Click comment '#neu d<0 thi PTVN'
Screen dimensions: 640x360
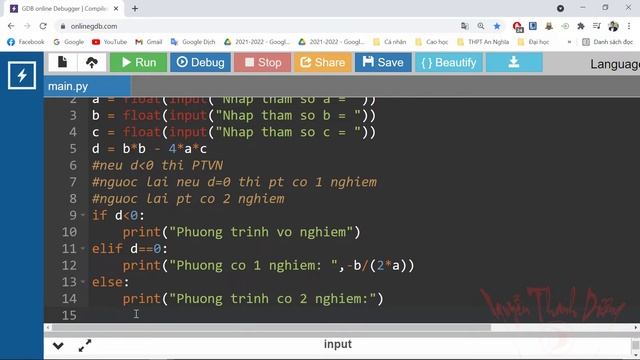pyautogui.click(x=158, y=165)
